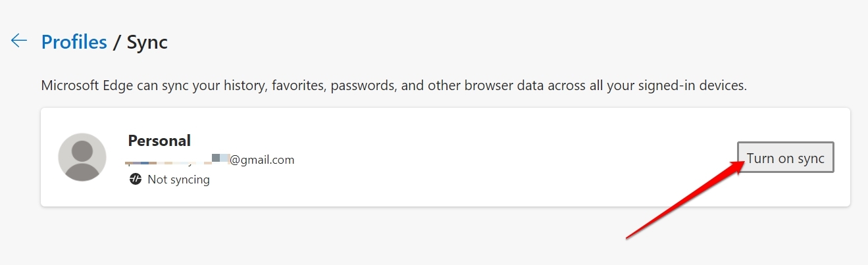868x265 pixels.
Task: Click the blurred email username
Action: (178, 160)
